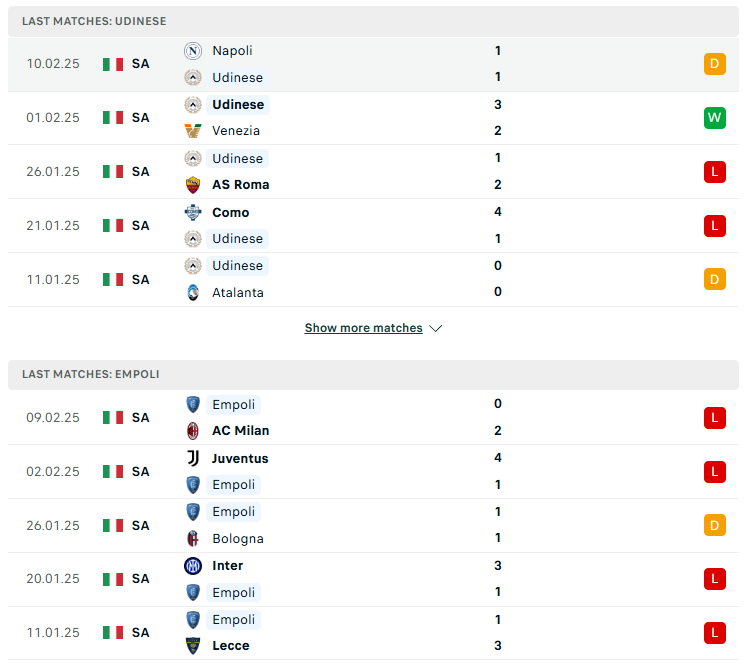Click the AS Roma crest icon
The image size is (745, 670).
point(193,185)
